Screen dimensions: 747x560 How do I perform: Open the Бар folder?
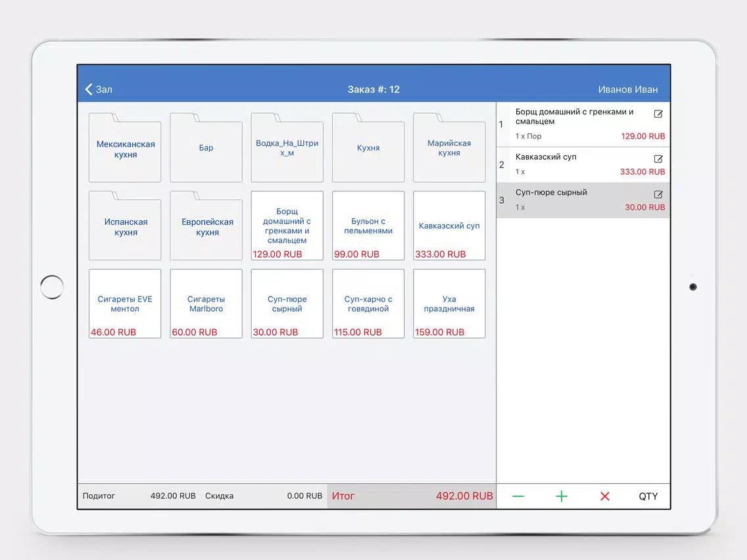[x=206, y=148]
